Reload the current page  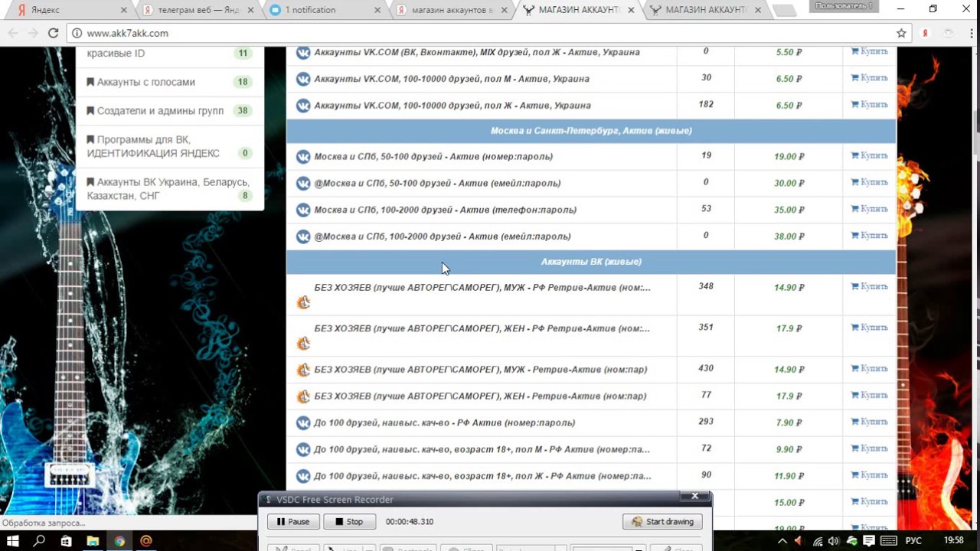[x=53, y=33]
